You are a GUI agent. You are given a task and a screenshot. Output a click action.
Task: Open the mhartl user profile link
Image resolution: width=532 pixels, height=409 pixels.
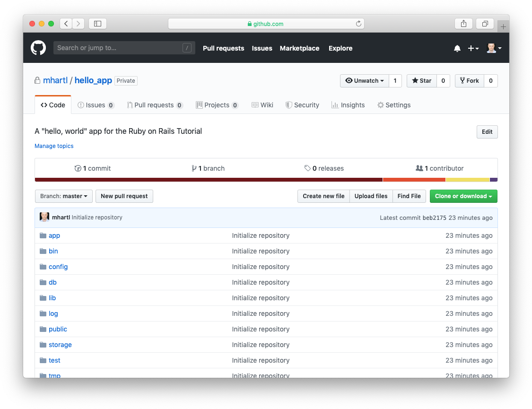point(55,80)
